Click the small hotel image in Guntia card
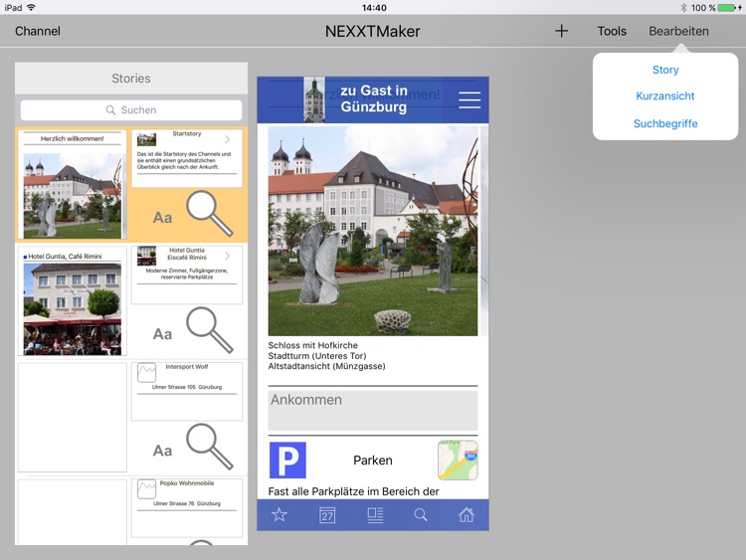Viewport: 746px width, 560px height. (x=146, y=256)
